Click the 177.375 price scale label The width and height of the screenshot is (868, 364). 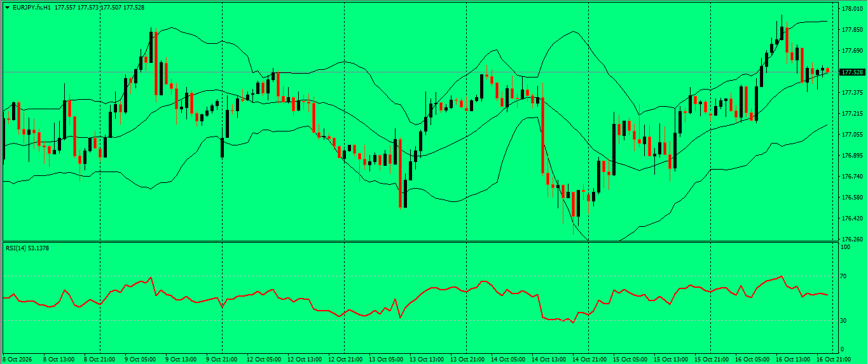(852, 93)
